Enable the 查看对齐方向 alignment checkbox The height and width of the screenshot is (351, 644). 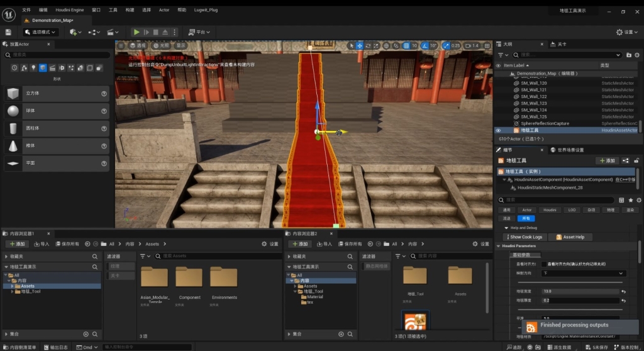[544, 264]
